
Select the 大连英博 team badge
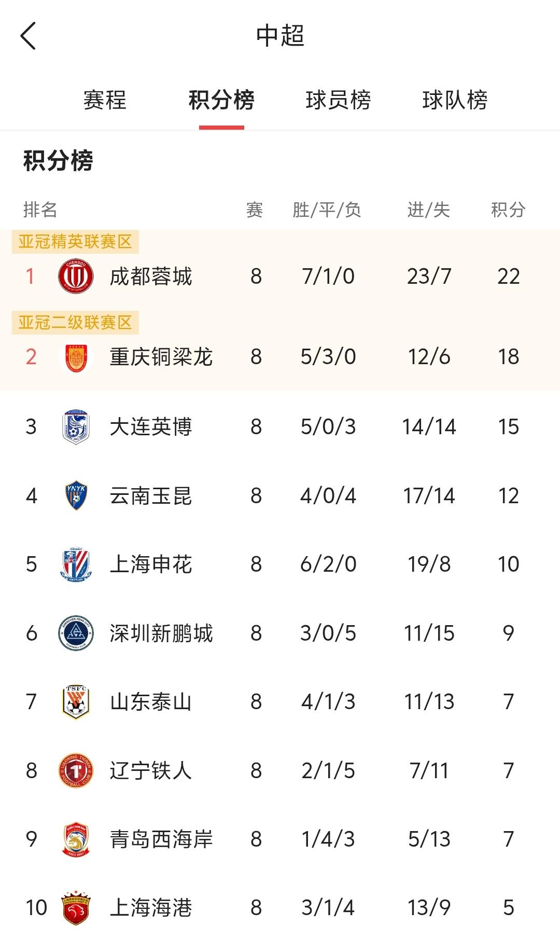pos(76,426)
